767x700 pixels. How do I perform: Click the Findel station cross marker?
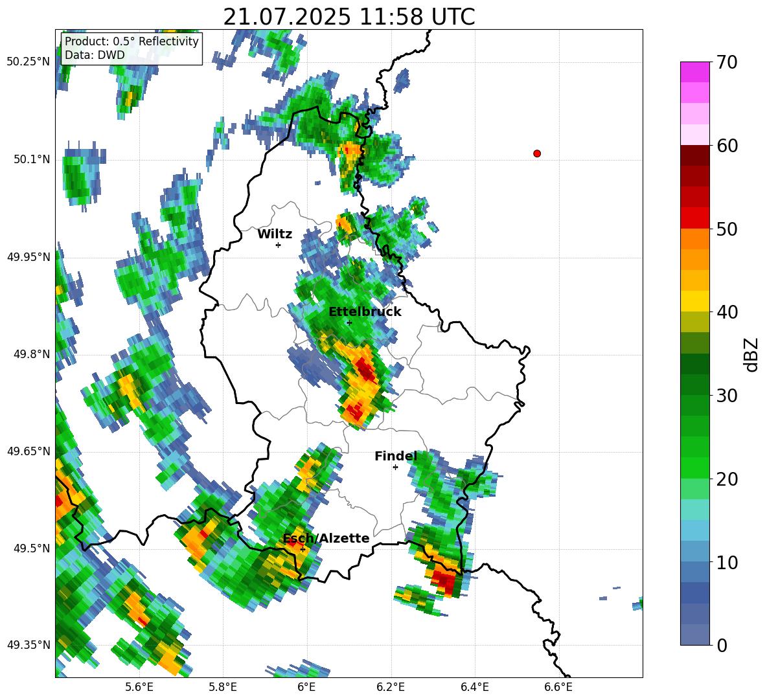click(395, 467)
